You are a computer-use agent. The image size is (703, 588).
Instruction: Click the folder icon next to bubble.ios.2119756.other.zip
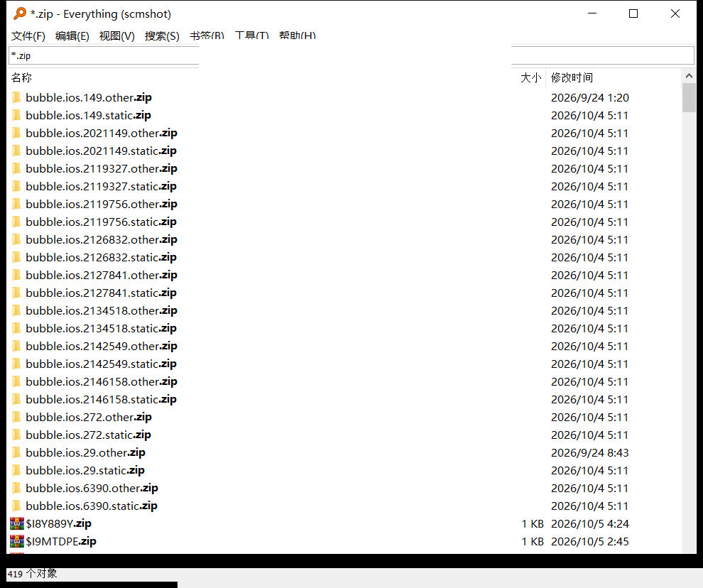tap(16, 204)
